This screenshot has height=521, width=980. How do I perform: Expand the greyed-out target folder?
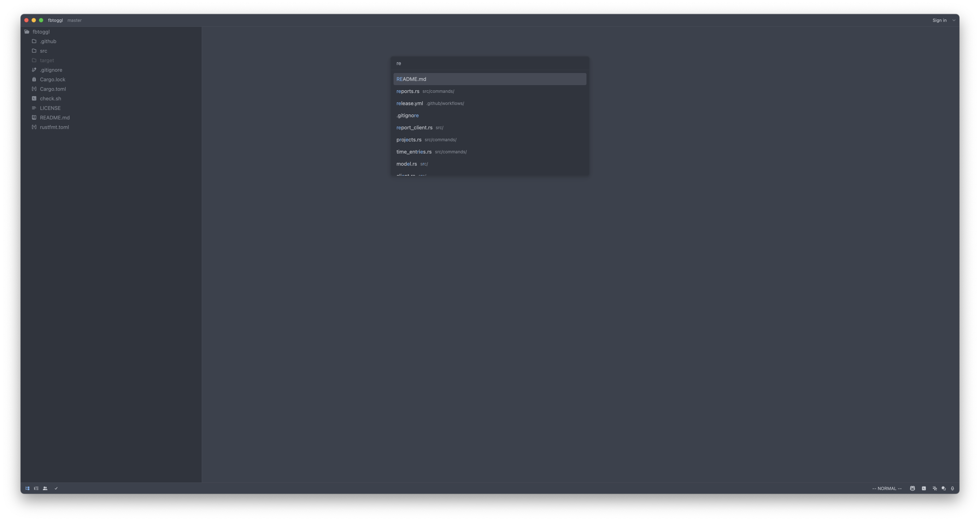pyautogui.click(x=111, y=60)
